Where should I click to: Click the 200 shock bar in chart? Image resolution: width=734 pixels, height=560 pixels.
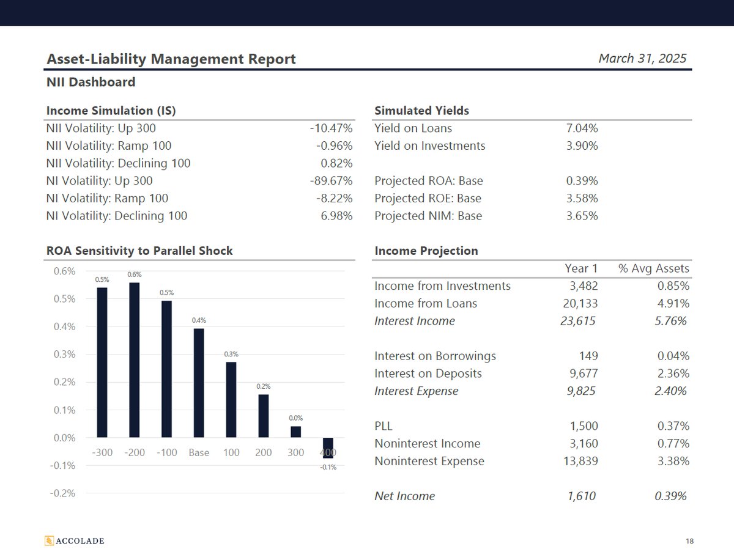pyautogui.click(x=263, y=416)
